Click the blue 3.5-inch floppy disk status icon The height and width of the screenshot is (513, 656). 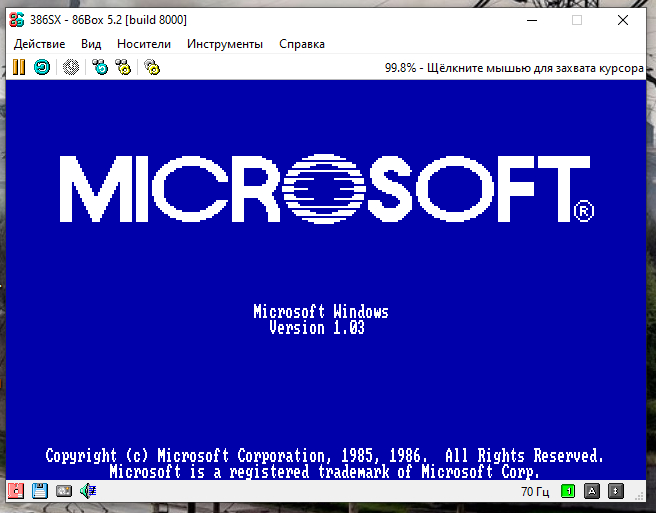click(40, 491)
